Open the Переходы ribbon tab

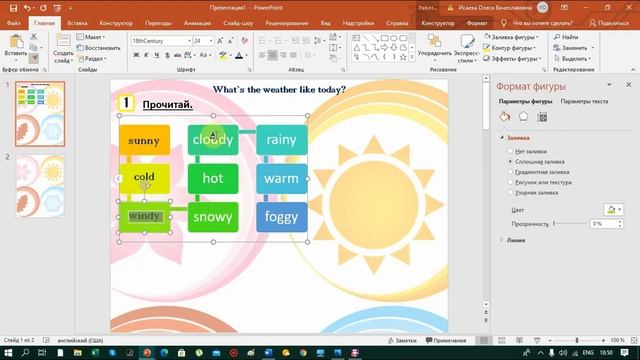pos(158,23)
